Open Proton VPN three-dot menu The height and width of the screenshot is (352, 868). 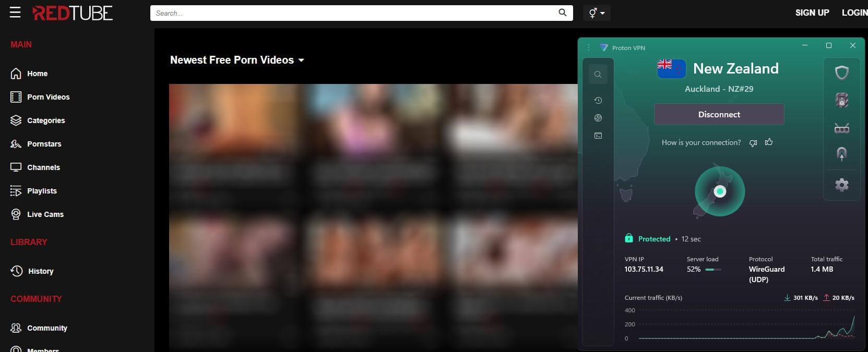(x=589, y=47)
